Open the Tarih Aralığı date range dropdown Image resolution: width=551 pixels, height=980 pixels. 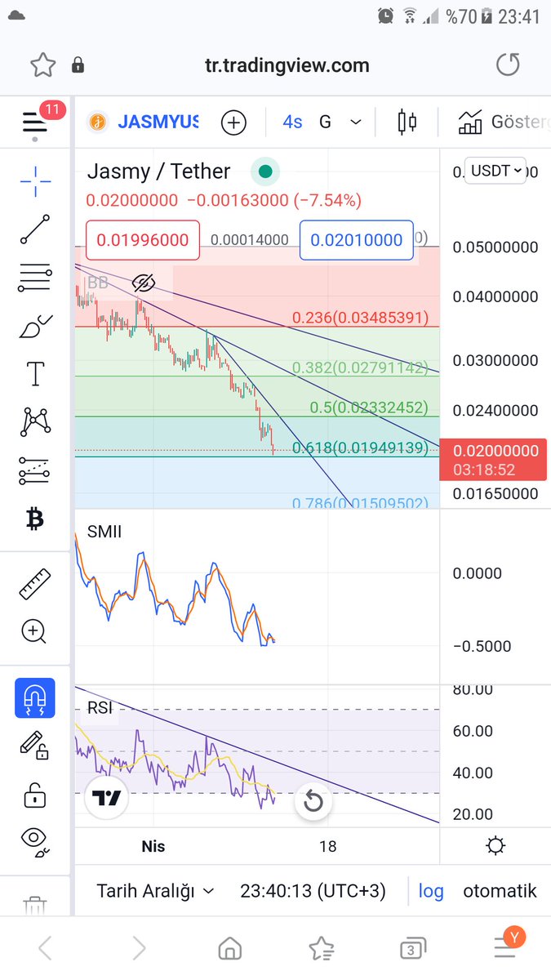155,890
